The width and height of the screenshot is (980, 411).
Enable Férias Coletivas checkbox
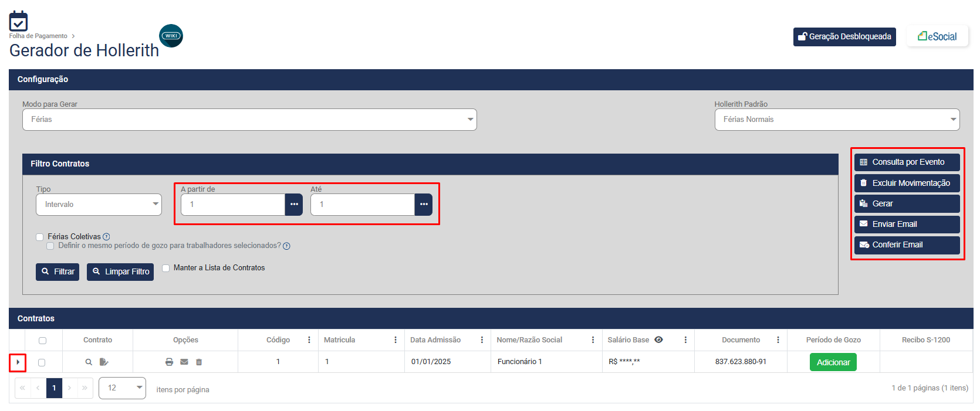tap(40, 237)
